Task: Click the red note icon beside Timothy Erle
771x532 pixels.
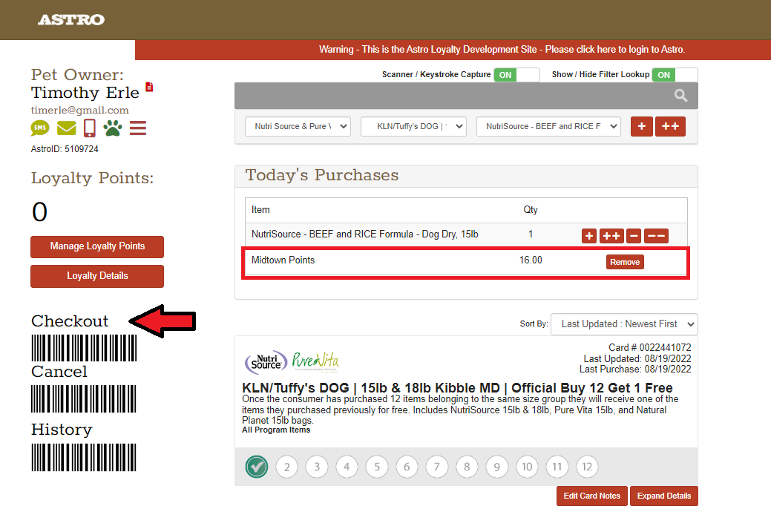Action: 149,87
